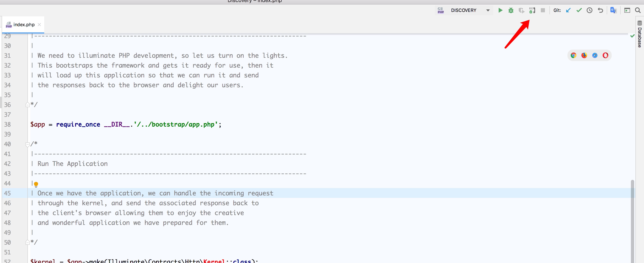Run the DISCOVERY configuration
The height and width of the screenshot is (263, 644).
(x=500, y=10)
